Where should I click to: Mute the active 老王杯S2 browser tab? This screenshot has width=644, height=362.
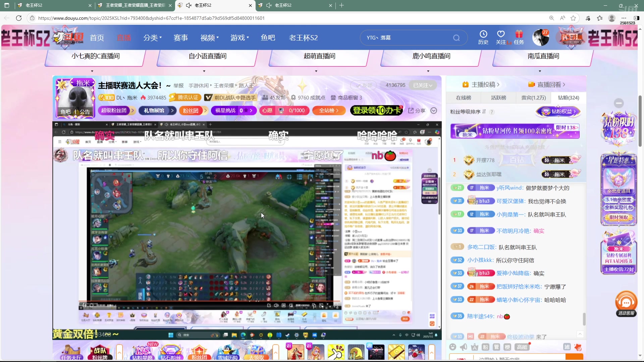coord(189,5)
